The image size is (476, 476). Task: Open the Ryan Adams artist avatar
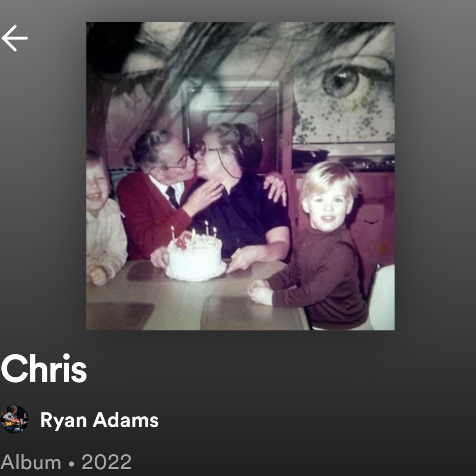(x=14, y=419)
